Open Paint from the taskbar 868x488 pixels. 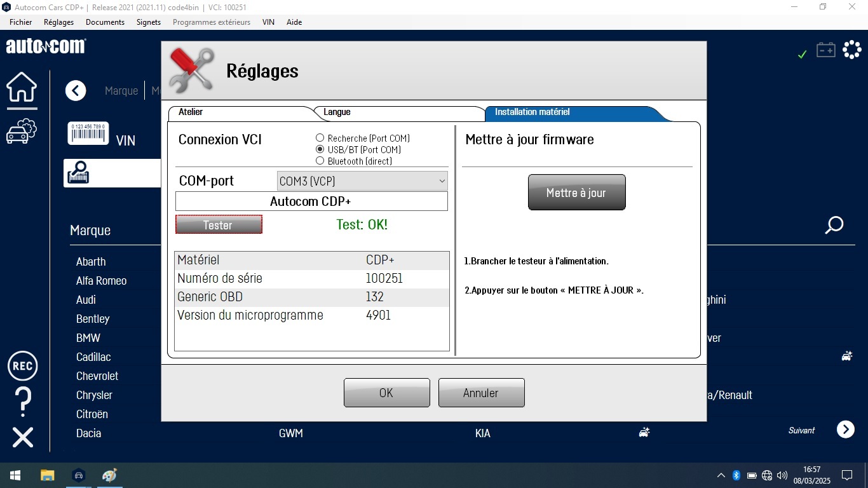tap(110, 475)
